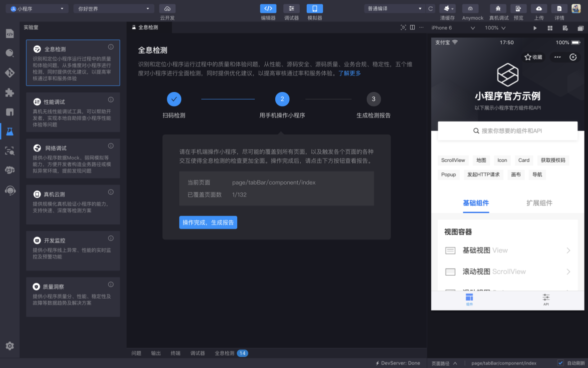Image resolution: width=588 pixels, height=368 pixels.
Task: Toggle the 模拟器 simulator panel button
Action: [315, 8]
